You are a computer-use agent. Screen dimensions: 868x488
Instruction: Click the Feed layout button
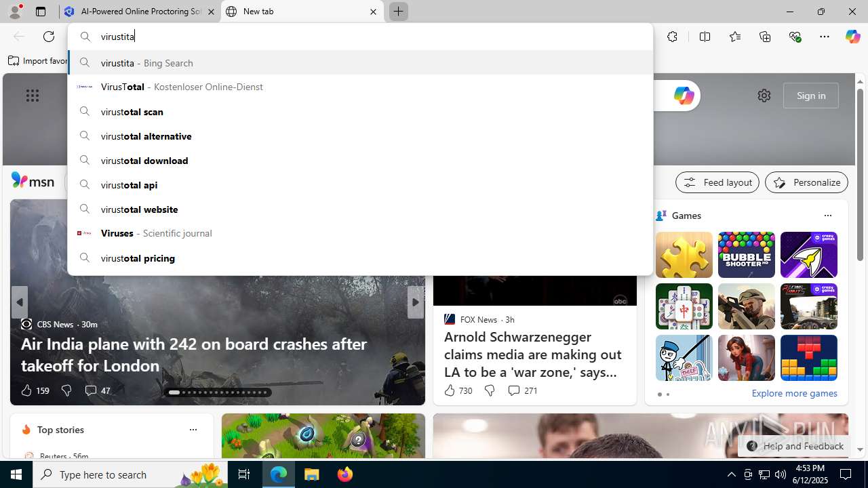point(717,182)
